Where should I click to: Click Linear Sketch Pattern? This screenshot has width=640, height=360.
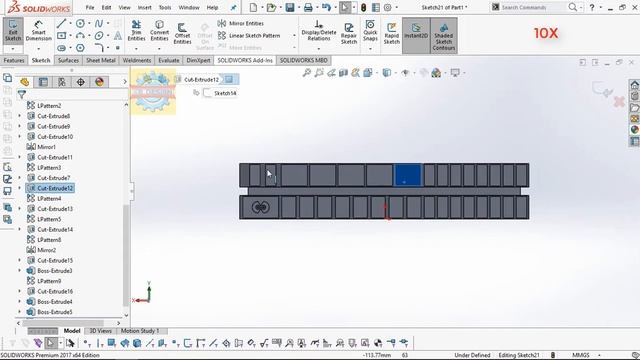(x=249, y=36)
